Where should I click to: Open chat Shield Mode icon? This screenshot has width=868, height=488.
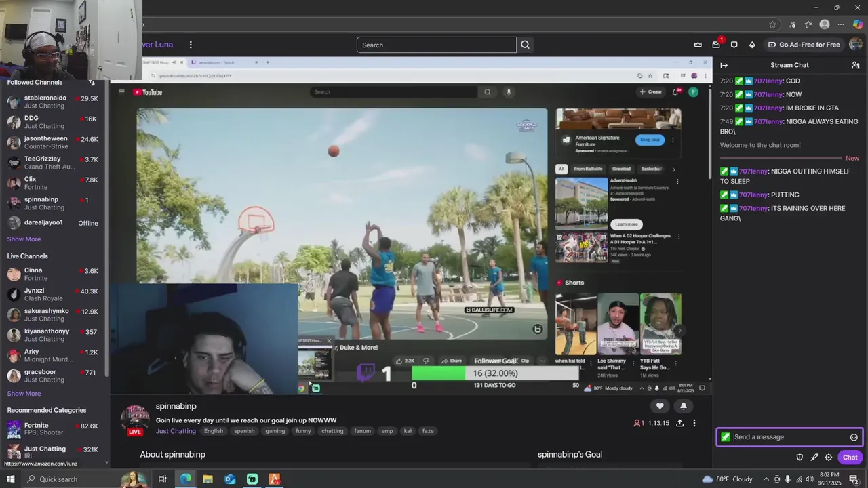point(800,457)
